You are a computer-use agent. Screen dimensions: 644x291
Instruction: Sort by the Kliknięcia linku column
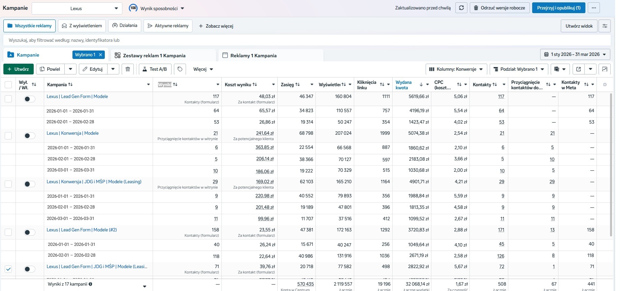tap(382, 85)
